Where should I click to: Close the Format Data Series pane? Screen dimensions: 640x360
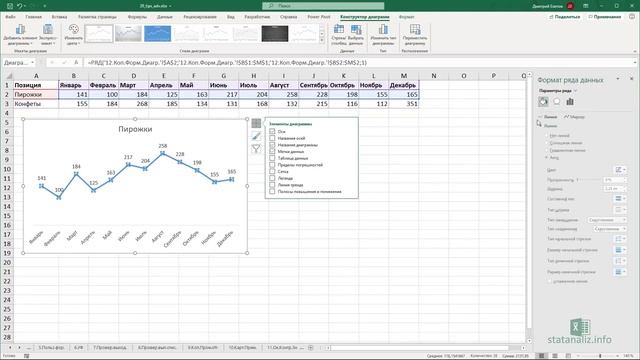[631, 78]
